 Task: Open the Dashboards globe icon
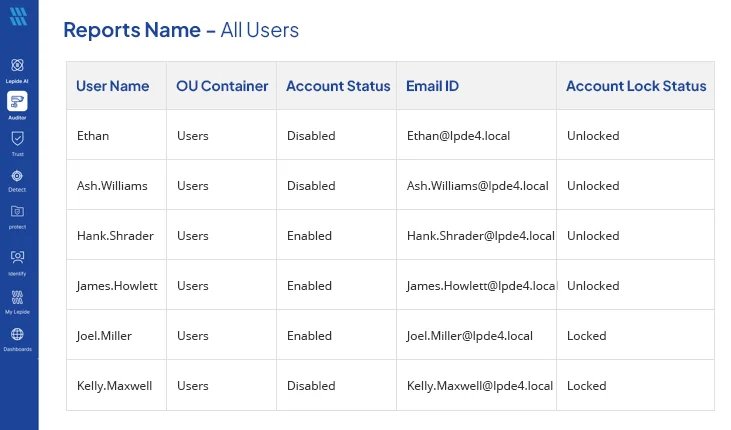[17, 334]
